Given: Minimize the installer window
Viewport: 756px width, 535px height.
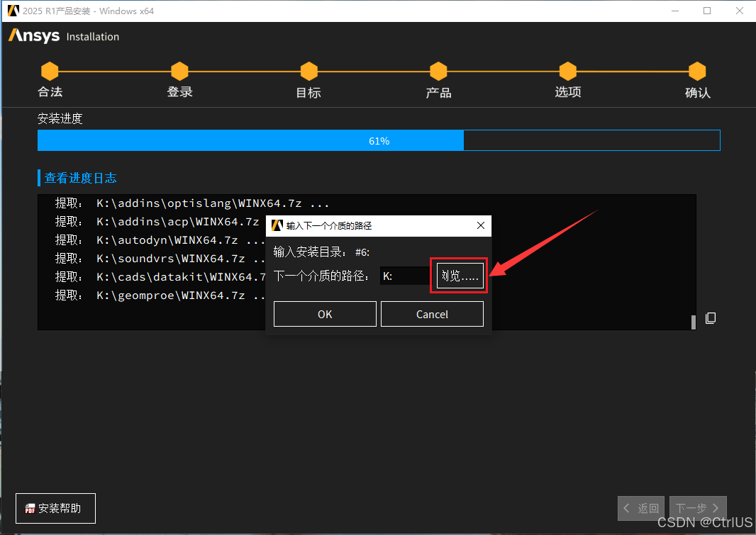Looking at the screenshot, I should click(675, 11).
